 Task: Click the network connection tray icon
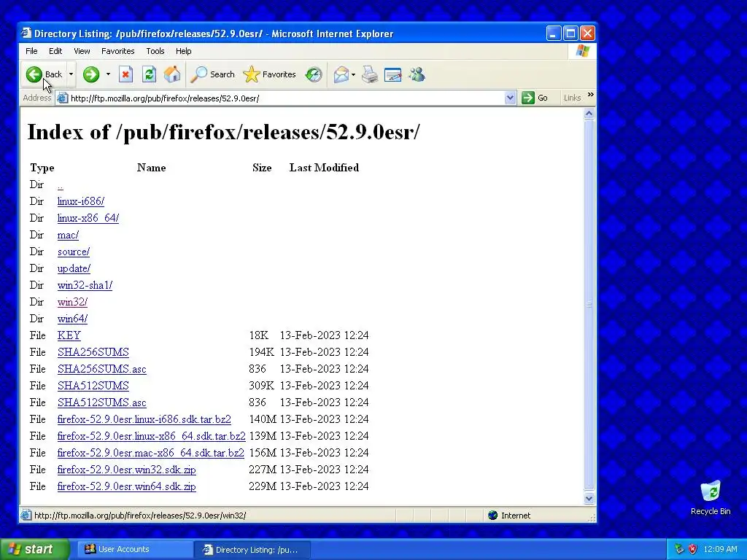pos(679,549)
